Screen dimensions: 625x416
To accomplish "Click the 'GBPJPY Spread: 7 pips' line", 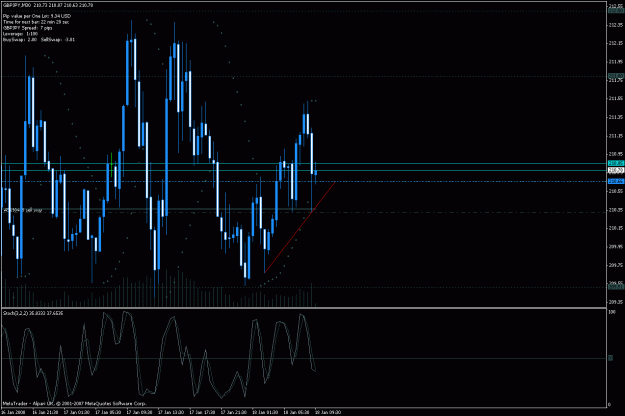I will coord(28,28).
